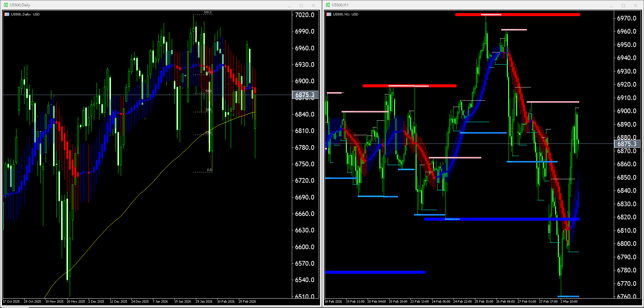This screenshot has width=644, height=308.
Task: Click 6920.0 on the H1 price axis
Action: pyautogui.click(x=627, y=84)
